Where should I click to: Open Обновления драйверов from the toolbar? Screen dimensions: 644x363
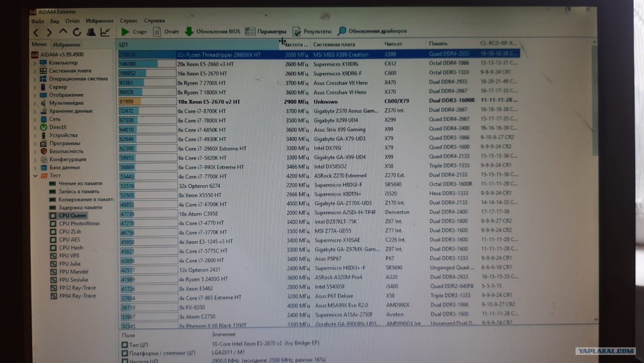pos(372,31)
